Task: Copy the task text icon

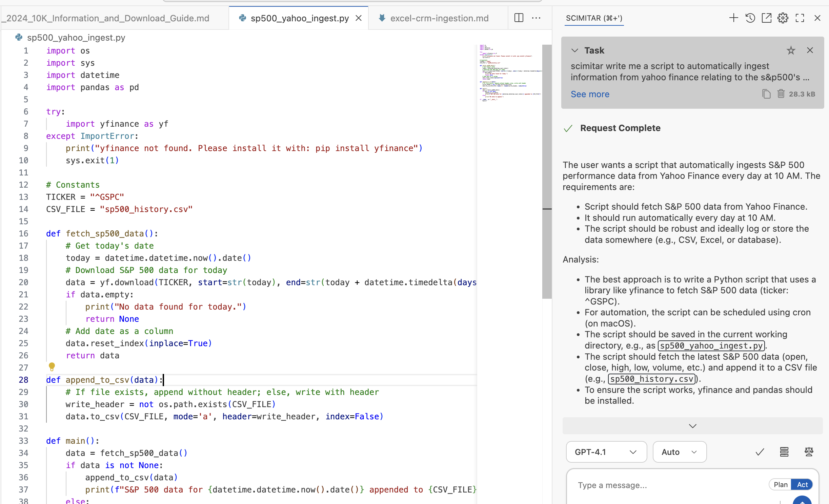Action: (766, 94)
